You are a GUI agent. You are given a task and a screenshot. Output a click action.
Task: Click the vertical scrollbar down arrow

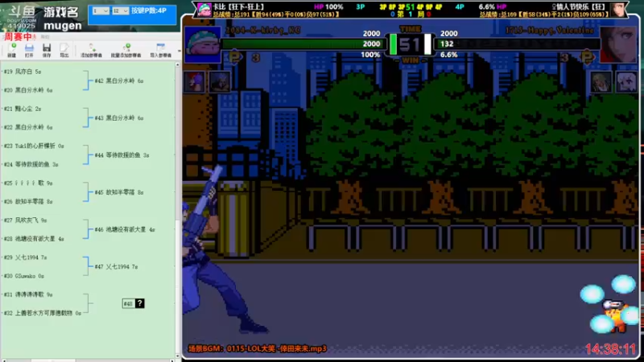pos(177,356)
